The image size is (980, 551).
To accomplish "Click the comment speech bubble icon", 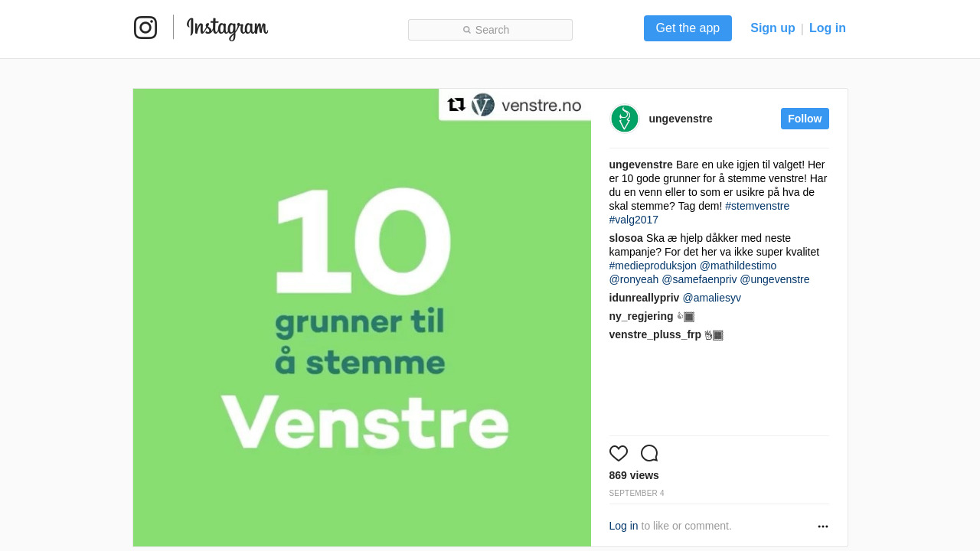I will coord(649,453).
